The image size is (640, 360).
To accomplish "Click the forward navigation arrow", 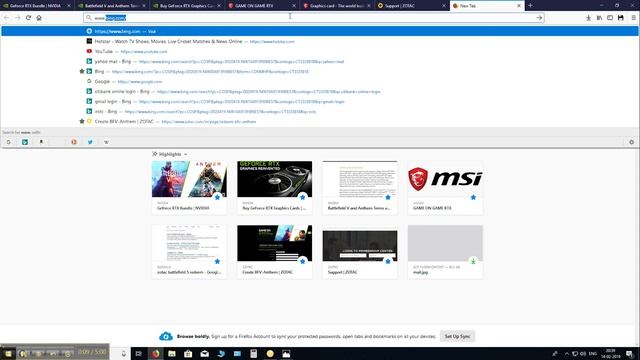I will 18,18.
